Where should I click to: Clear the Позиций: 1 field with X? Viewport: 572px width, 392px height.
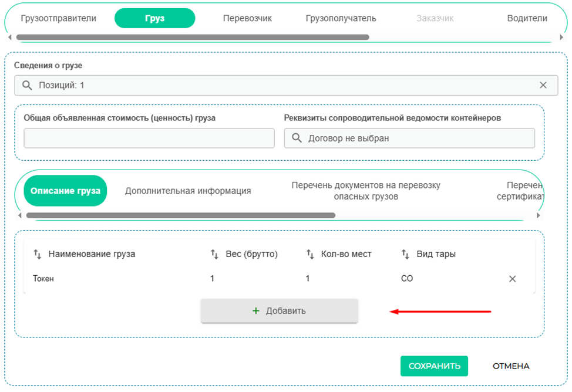(543, 85)
